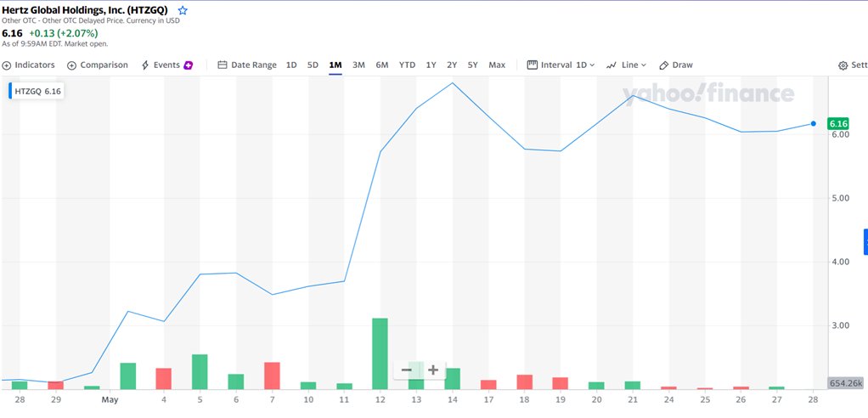868x418 pixels.
Task: Click the 654.26k volume label
Action: coord(847,383)
